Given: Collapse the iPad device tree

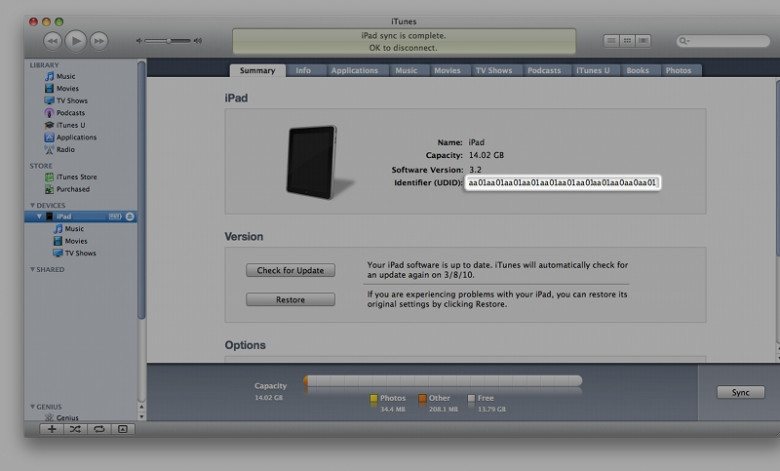Looking at the screenshot, I should [x=39, y=216].
